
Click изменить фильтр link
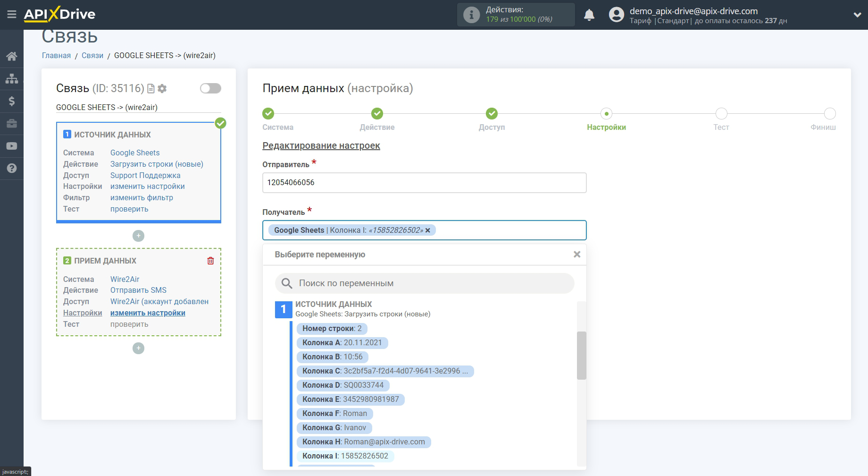point(142,197)
